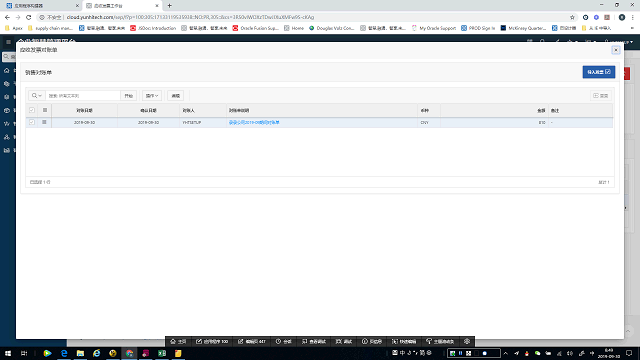Focus the grid search text field
The width and height of the screenshot is (640, 360).
83,96
